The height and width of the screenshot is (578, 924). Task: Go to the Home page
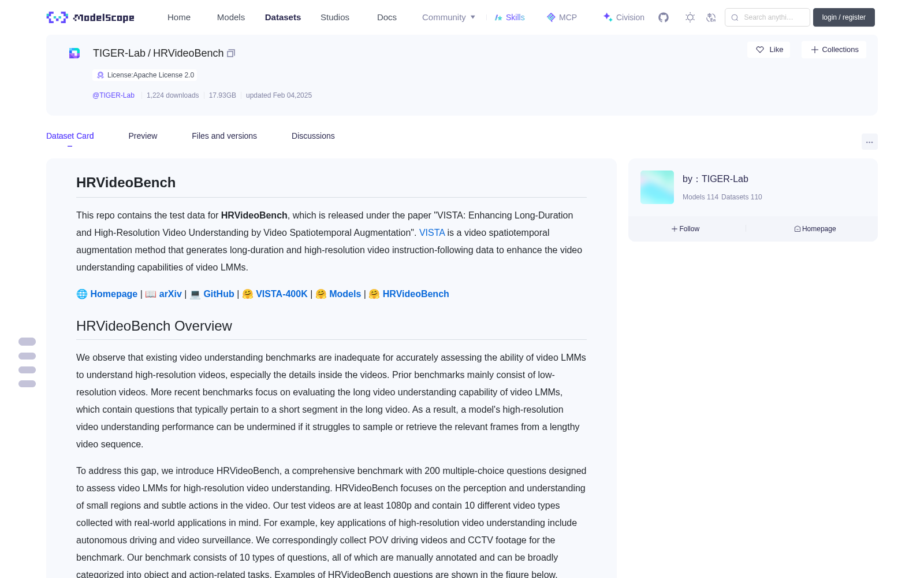pos(179,17)
